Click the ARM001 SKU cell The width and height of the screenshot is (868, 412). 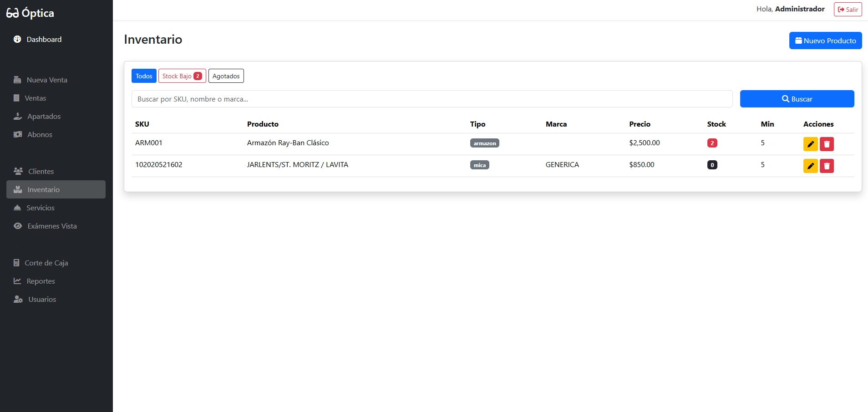point(149,143)
